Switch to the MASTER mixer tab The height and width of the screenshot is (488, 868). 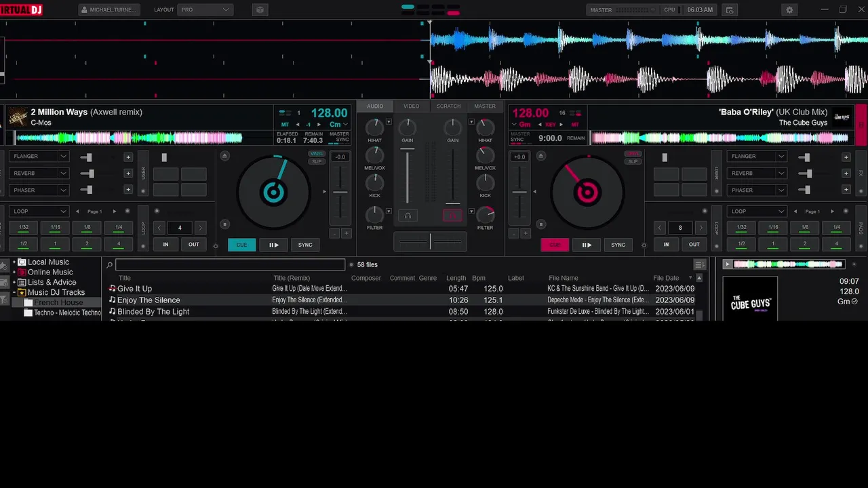coord(485,106)
